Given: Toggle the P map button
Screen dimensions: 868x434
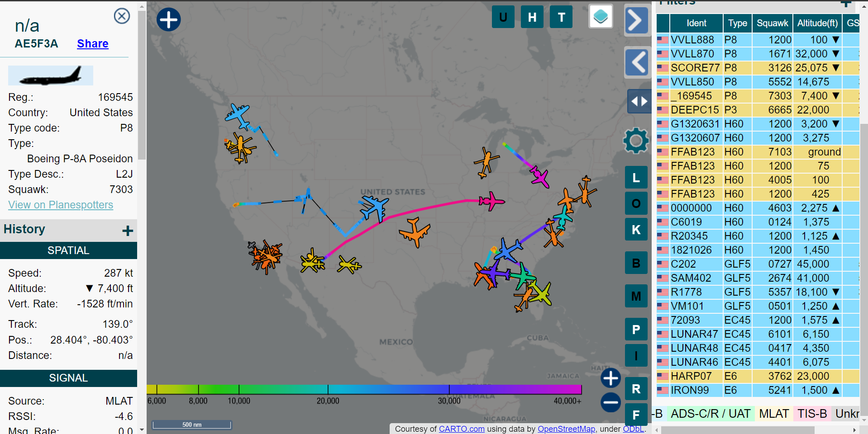Looking at the screenshot, I should click(x=636, y=330).
